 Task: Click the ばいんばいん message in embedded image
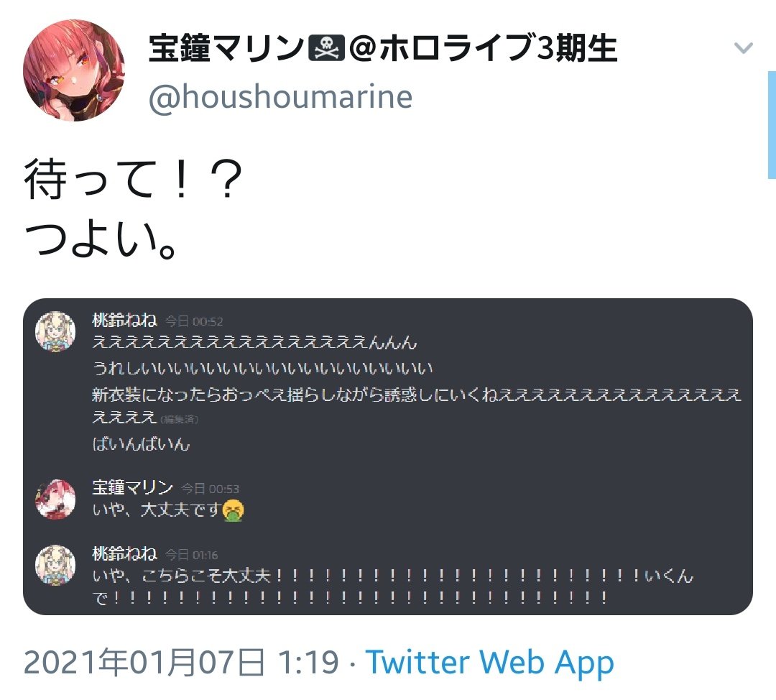(x=141, y=443)
